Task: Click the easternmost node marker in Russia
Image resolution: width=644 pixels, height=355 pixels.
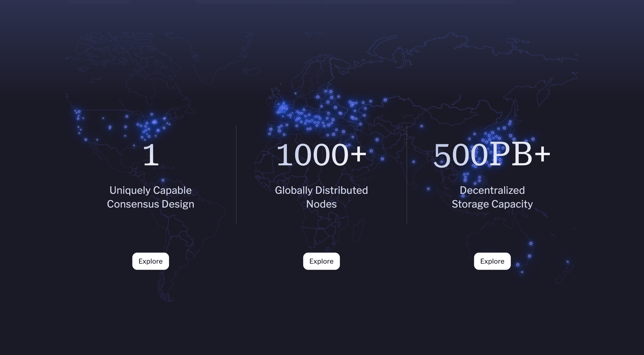Action: (x=385, y=100)
